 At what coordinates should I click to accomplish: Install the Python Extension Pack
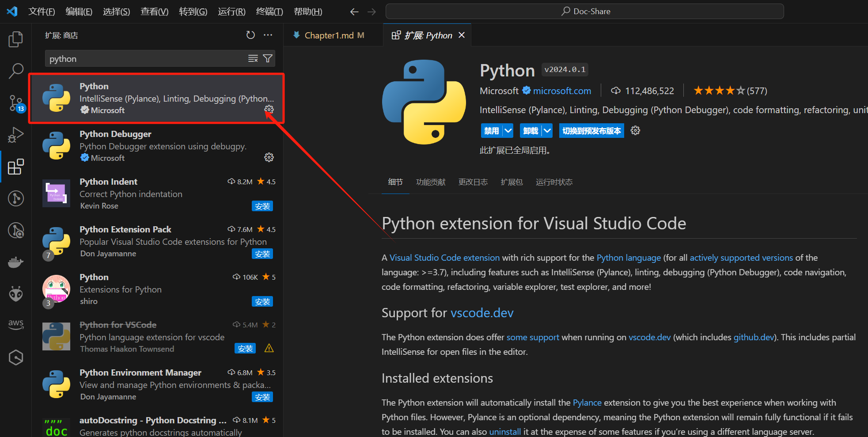(262, 254)
